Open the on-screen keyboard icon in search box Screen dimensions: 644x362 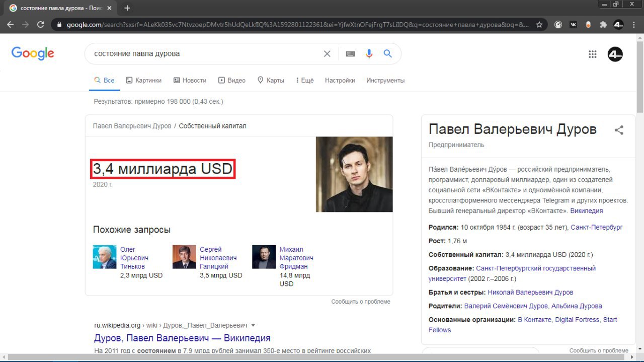tap(351, 54)
